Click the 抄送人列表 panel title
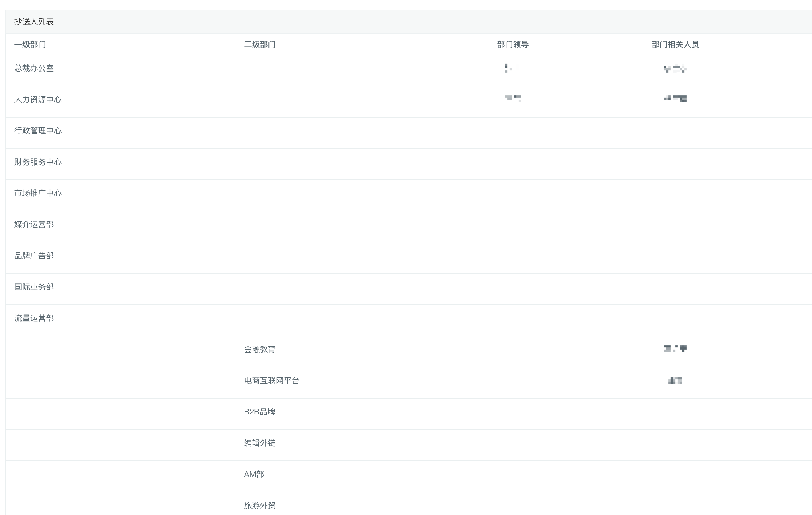Screen dimensions: 812x515 pos(34,22)
